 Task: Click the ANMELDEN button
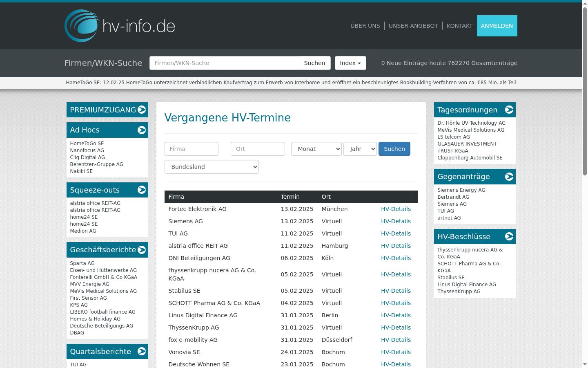click(x=497, y=26)
